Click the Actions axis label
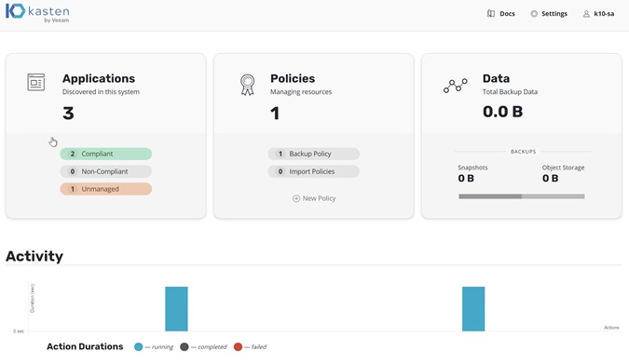629x364 pixels. pyautogui.click(x=611, y=328)
